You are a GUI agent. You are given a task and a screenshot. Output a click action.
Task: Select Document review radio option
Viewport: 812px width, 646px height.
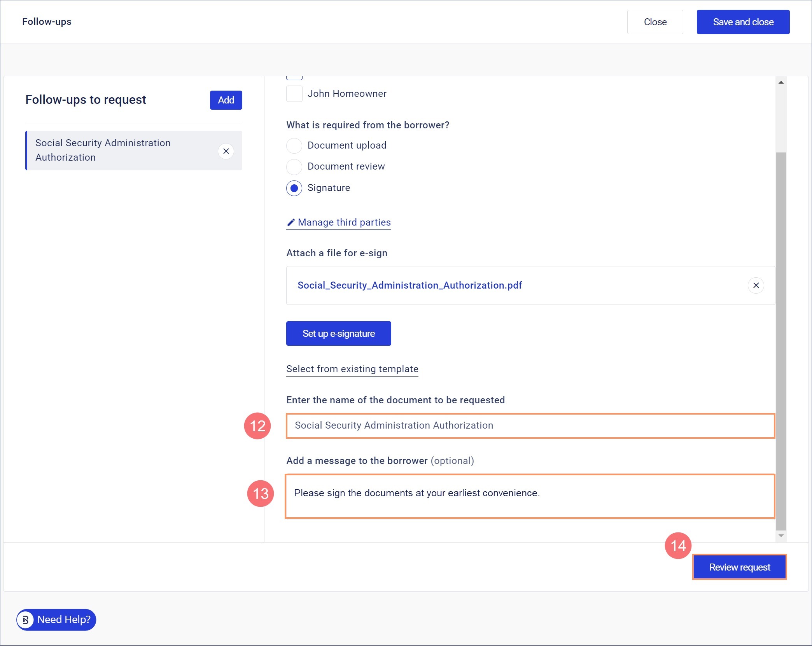294,167
